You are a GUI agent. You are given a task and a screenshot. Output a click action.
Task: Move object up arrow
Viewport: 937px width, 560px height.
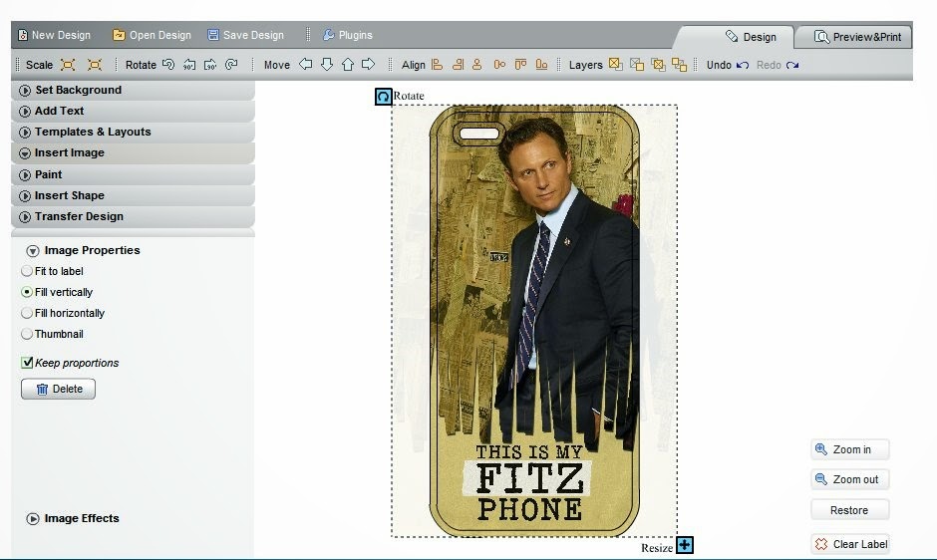tap(348, 64)
